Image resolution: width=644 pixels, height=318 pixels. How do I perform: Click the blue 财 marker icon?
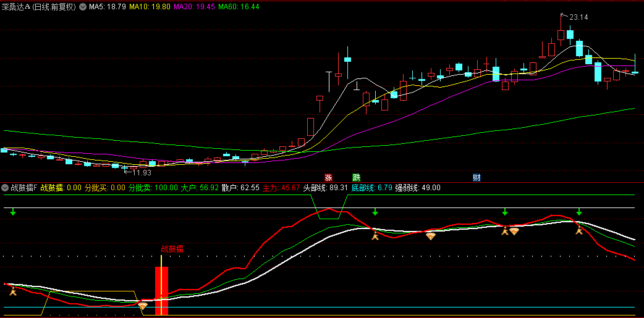point(477,178)
